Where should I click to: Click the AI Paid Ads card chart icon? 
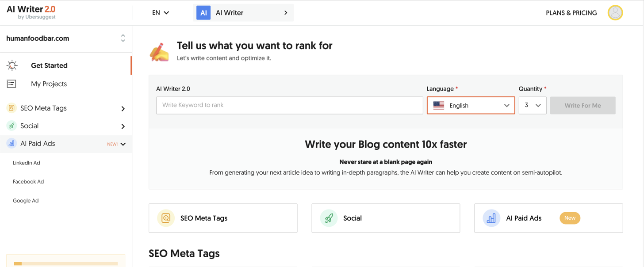pyautogui.click(x=491, y=218)
